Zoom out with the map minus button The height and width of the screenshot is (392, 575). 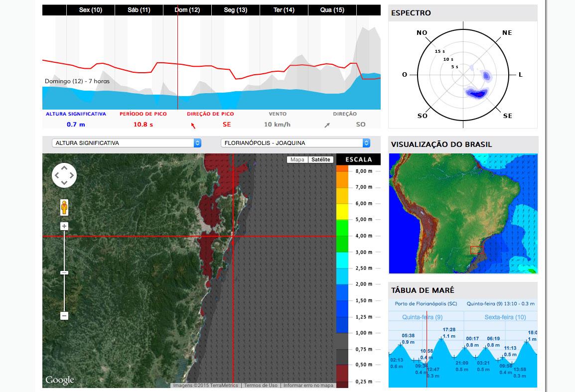click(64, 316)
